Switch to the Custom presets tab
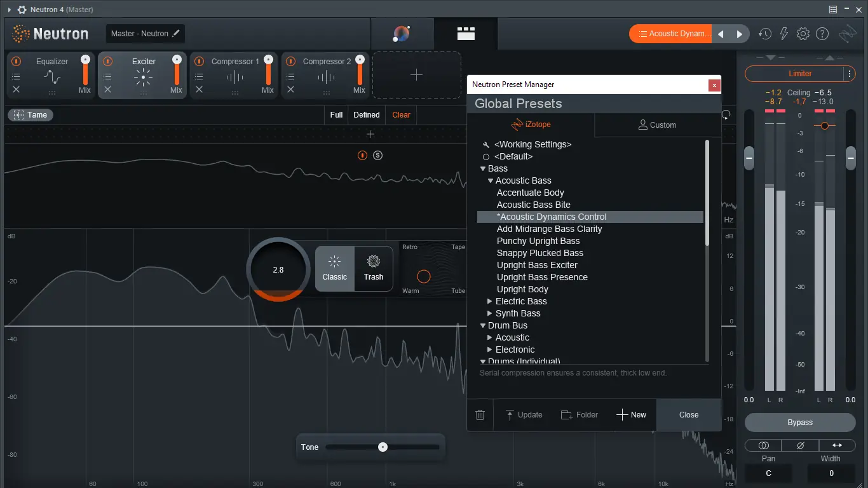 [658, 125]
